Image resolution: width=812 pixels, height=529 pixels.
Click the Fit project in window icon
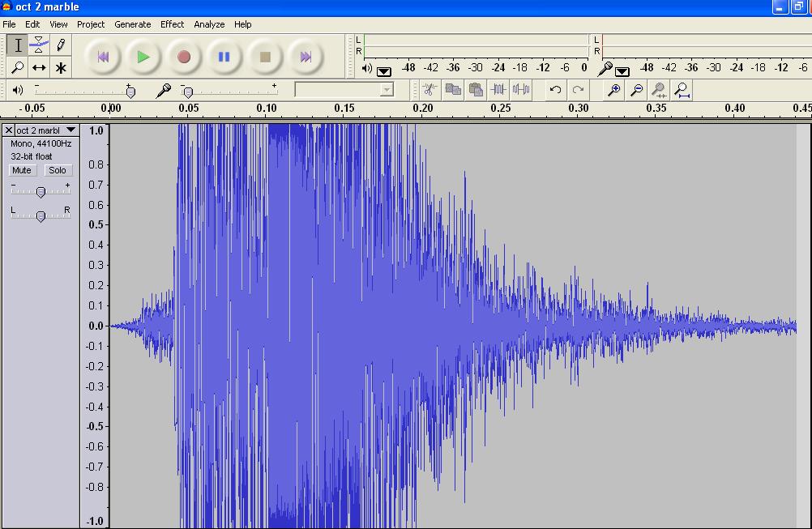tap(682, 89)
